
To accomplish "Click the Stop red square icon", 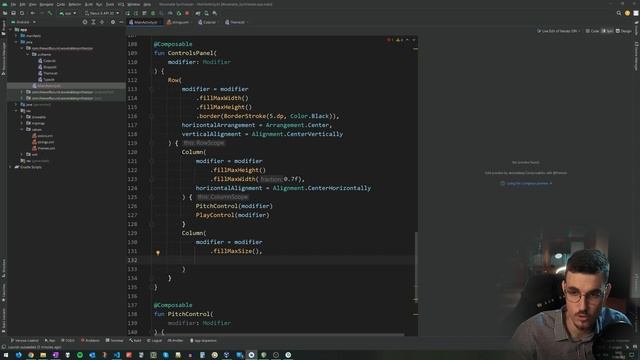I will tap(187, 13).
